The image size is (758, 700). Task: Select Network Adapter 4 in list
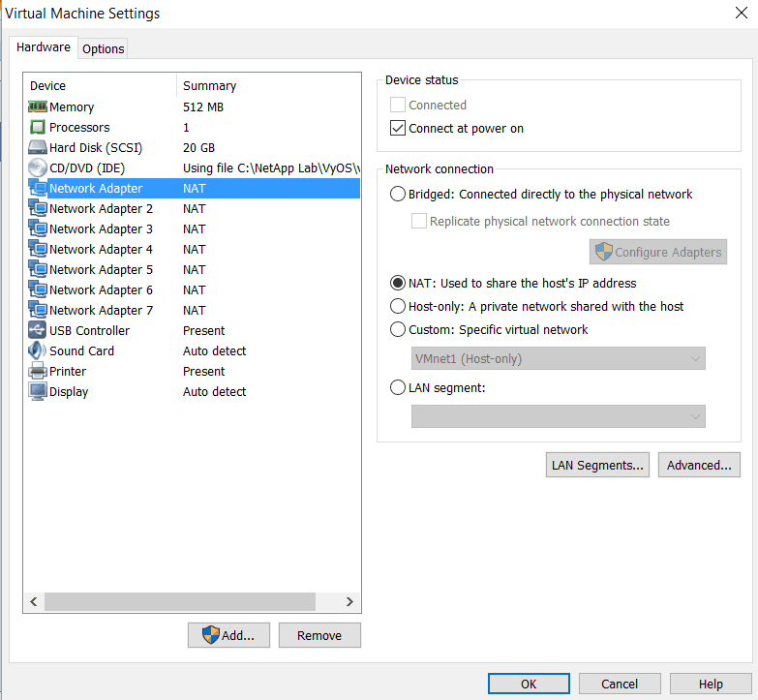pos(101,249)
